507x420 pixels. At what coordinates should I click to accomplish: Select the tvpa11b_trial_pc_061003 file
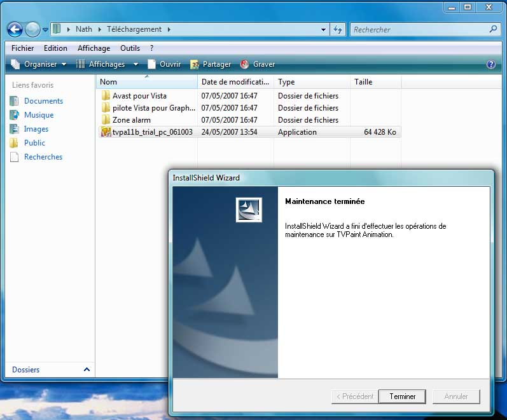tap(152, 132)
